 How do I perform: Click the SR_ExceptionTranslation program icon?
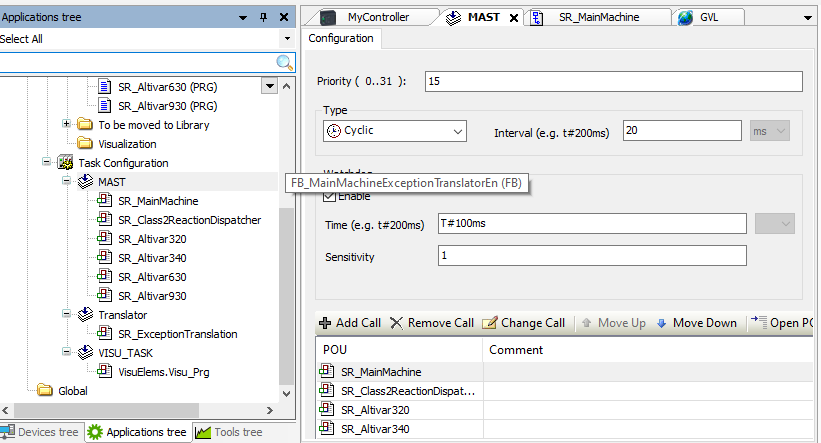click(104, 334)
